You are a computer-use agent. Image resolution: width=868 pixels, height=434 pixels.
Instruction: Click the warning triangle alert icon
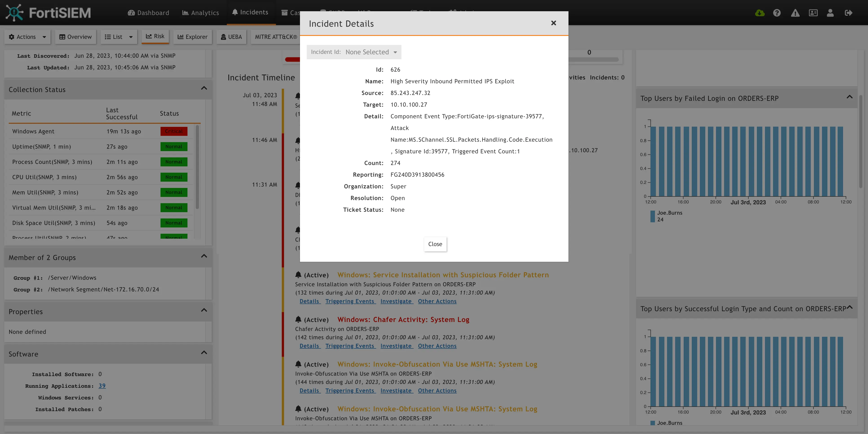(795, 13)
